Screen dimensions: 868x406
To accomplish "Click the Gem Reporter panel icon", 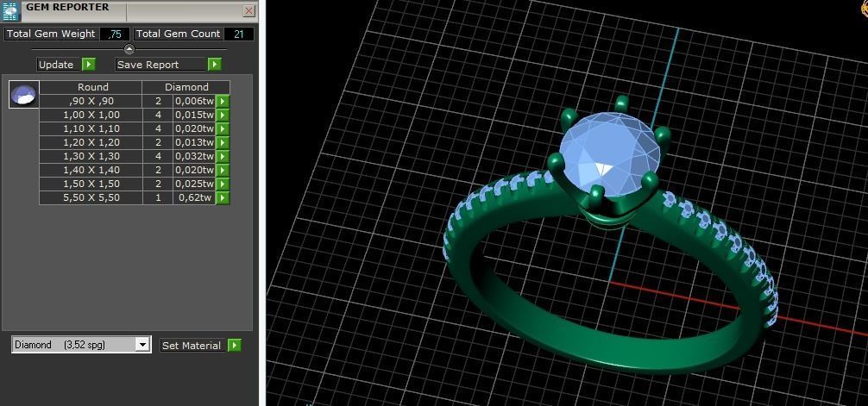I will click(11, 11).
